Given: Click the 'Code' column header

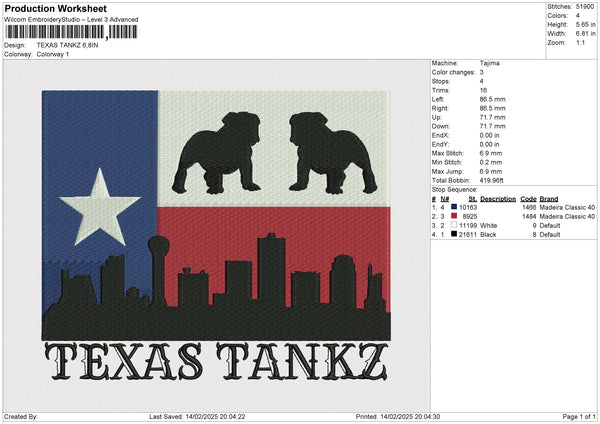Looking at the screenshot, I should (x=528, y=199).
